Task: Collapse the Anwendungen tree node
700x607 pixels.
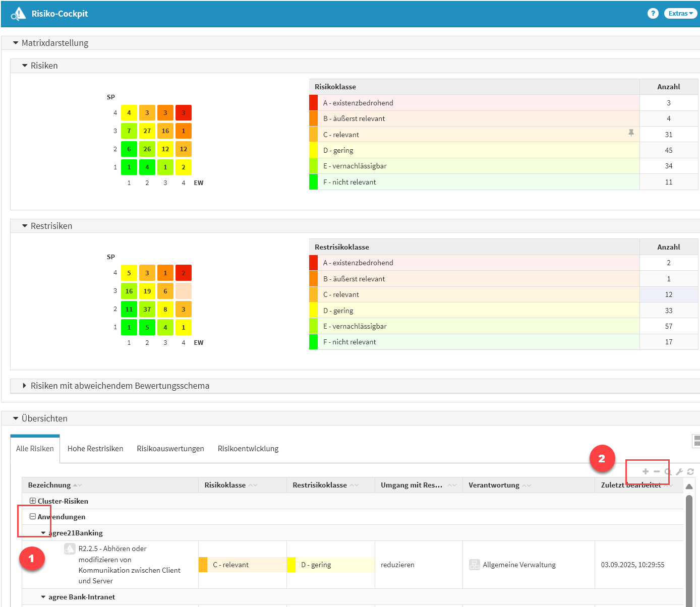Action: point(33,517)
